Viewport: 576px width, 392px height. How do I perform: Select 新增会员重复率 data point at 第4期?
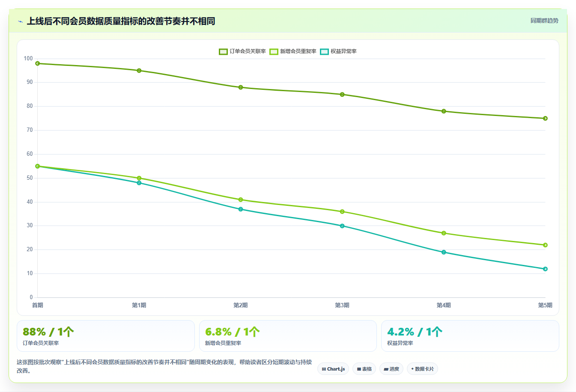(444, 233)
